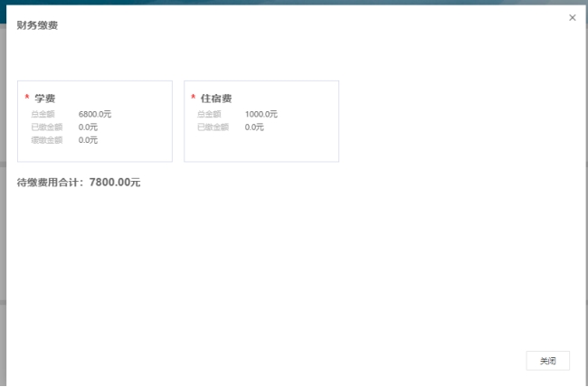Click the 6800.0元 tuition total amount
Screen dimensions: 588x387
tap(95, 115)
